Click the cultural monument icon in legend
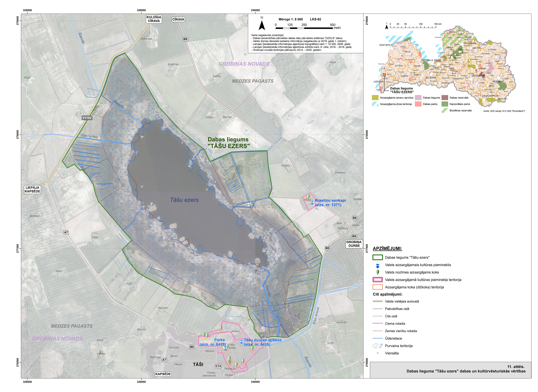 378,266
